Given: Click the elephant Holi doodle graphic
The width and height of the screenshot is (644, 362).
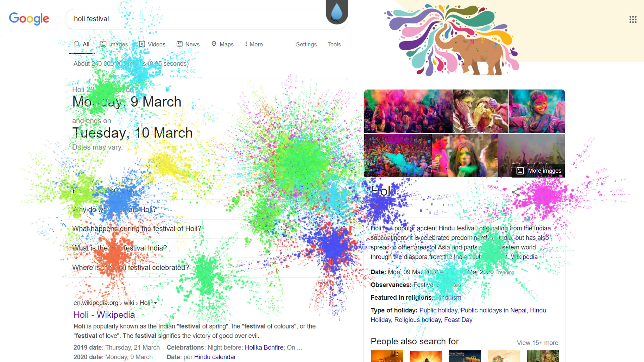Looking at the screenshot, I should (453, 40).
